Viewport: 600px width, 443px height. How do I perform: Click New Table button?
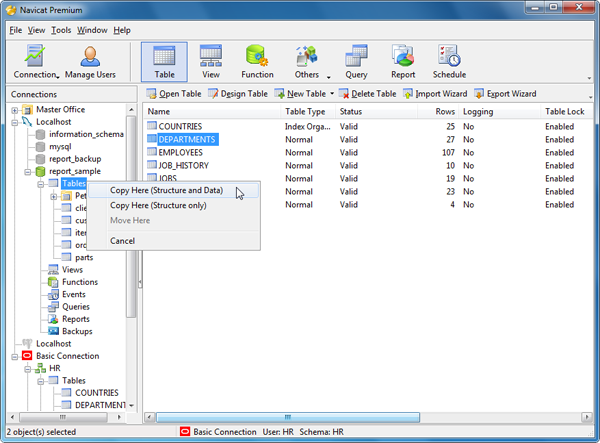click(300, 94)
